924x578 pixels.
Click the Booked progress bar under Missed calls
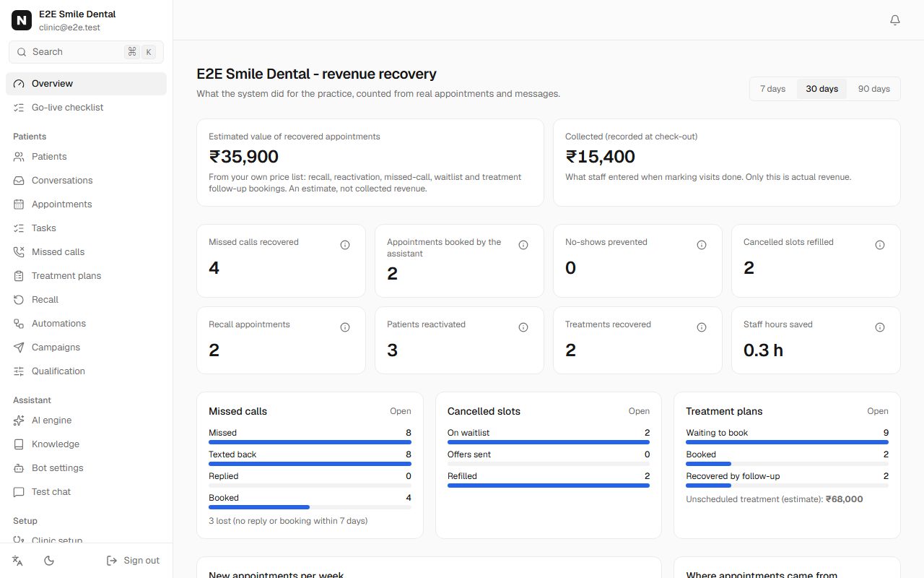coord(310,507)
